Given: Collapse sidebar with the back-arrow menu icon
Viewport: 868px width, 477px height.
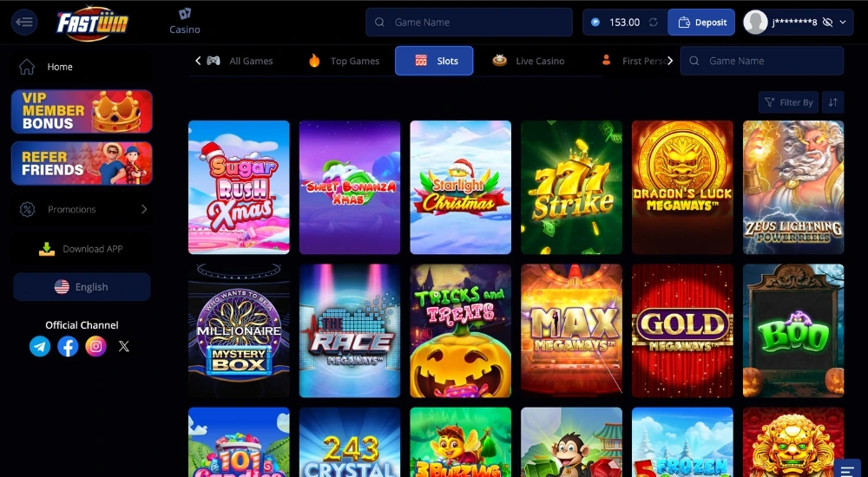Looking at the screenshot, I should [24, 23].
